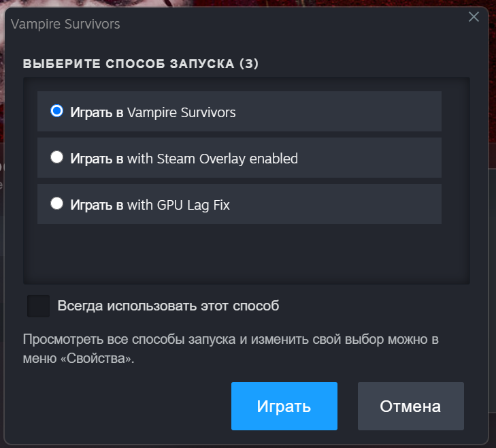The width and height of the screenshot is (496, 448).
Task: Click the "ВЫБЕРИТЕ СПОСОБ ЗАПУСКА (3)" heading
Action: pyautogui.click(x=141, y=64)
